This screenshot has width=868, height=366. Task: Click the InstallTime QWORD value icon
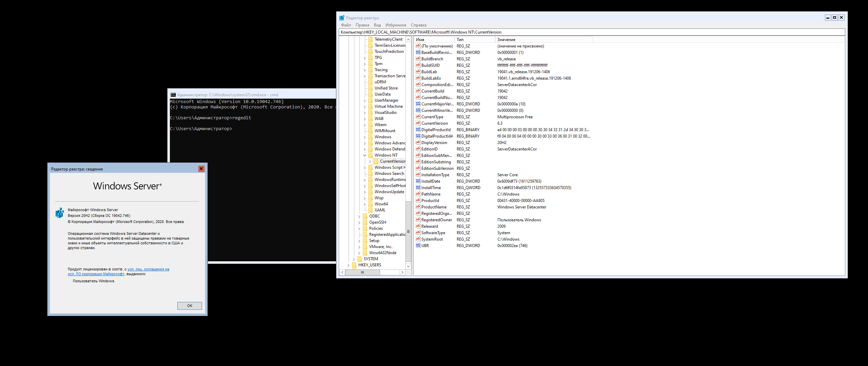click(x=418, y=188)
